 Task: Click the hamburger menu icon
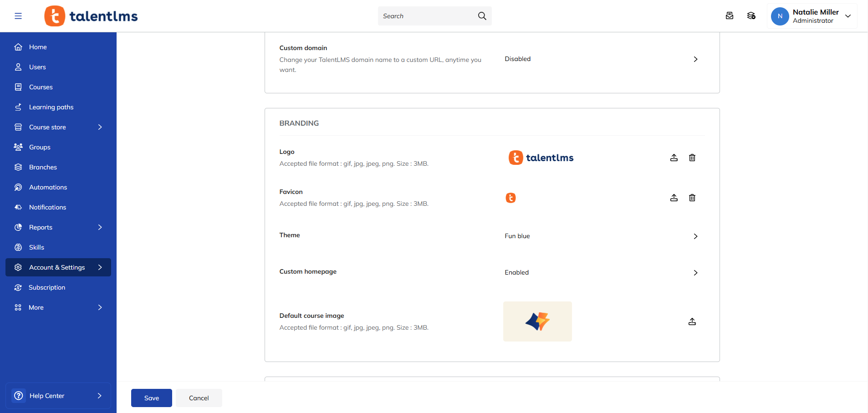coord(18,16)
